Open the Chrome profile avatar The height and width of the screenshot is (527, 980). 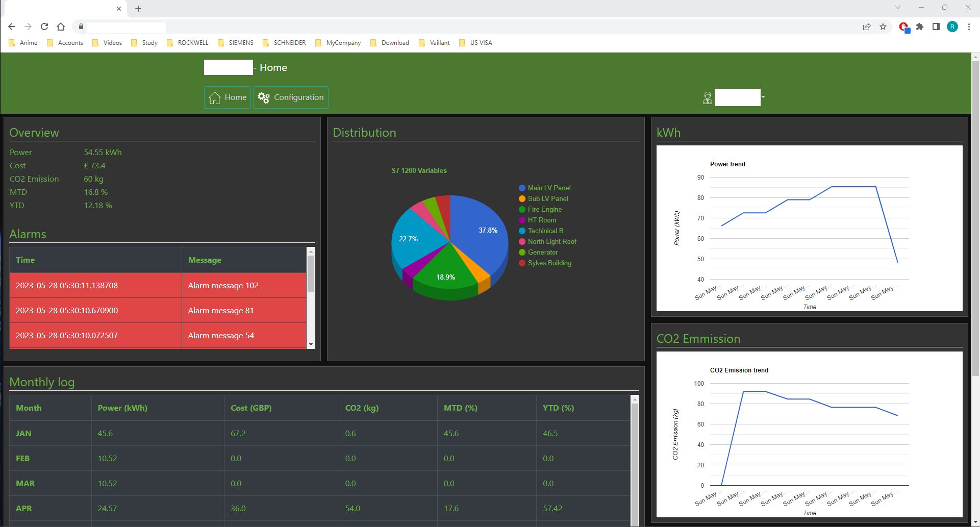[952, 27]
